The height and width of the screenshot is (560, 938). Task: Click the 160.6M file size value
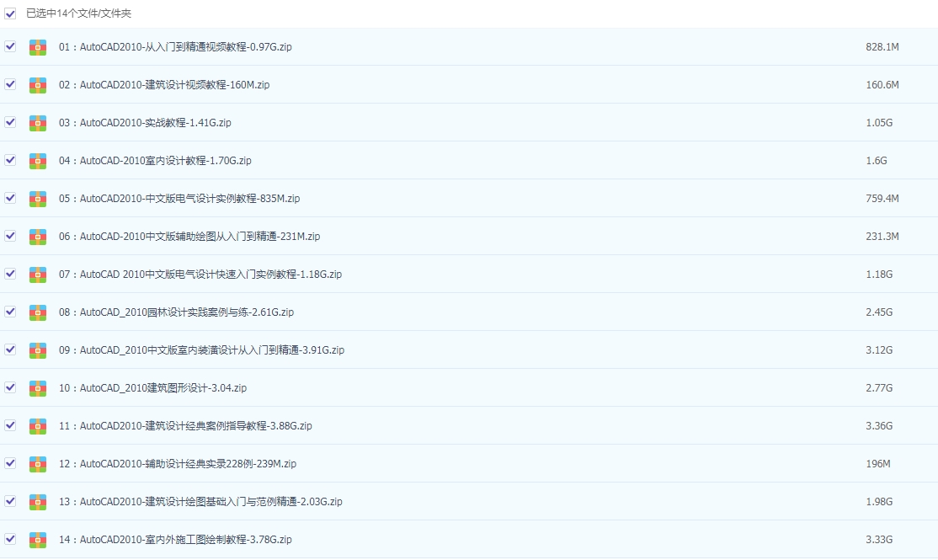point(882,85)
